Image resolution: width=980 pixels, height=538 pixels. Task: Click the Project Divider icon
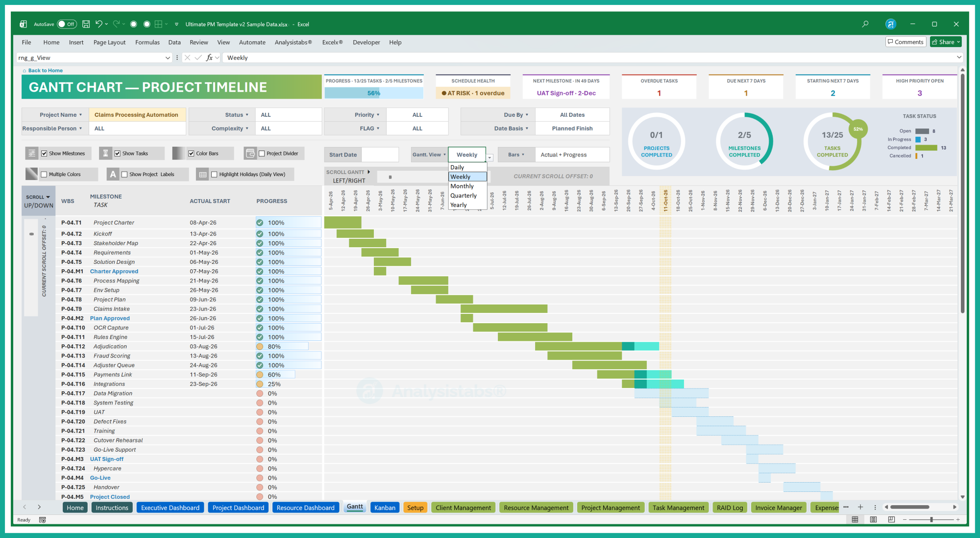(x=250, y=154)
